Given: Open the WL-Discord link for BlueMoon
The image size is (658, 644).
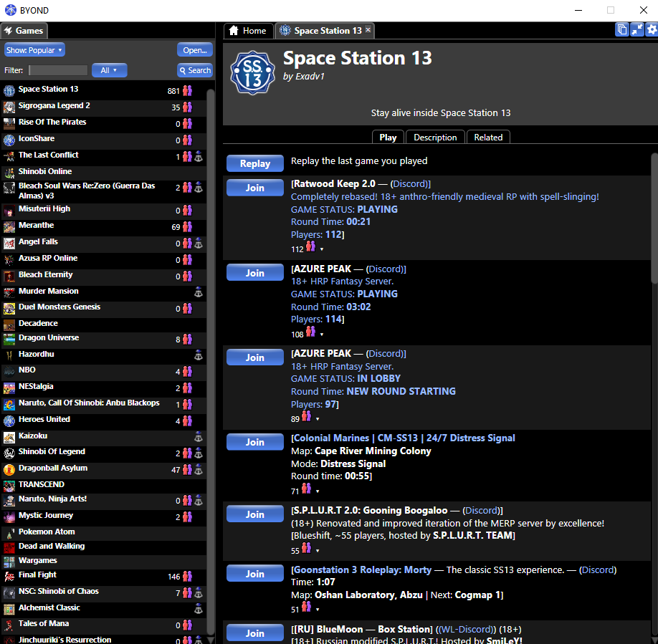Looking at the screenshot, I should pos(464,630).
